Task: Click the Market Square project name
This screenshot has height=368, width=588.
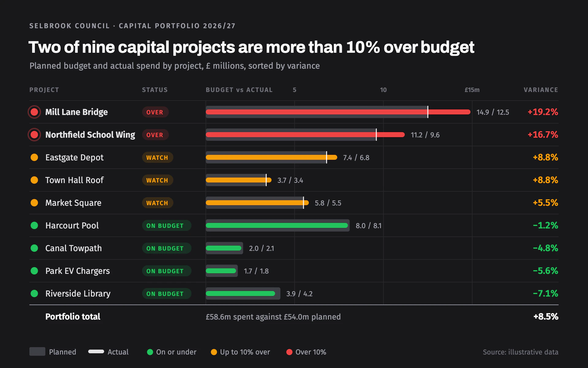Action: [x=73, y=203]
